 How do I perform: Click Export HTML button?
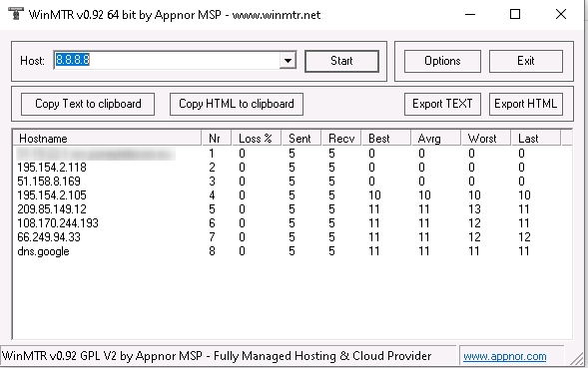(x=526, y=104)
